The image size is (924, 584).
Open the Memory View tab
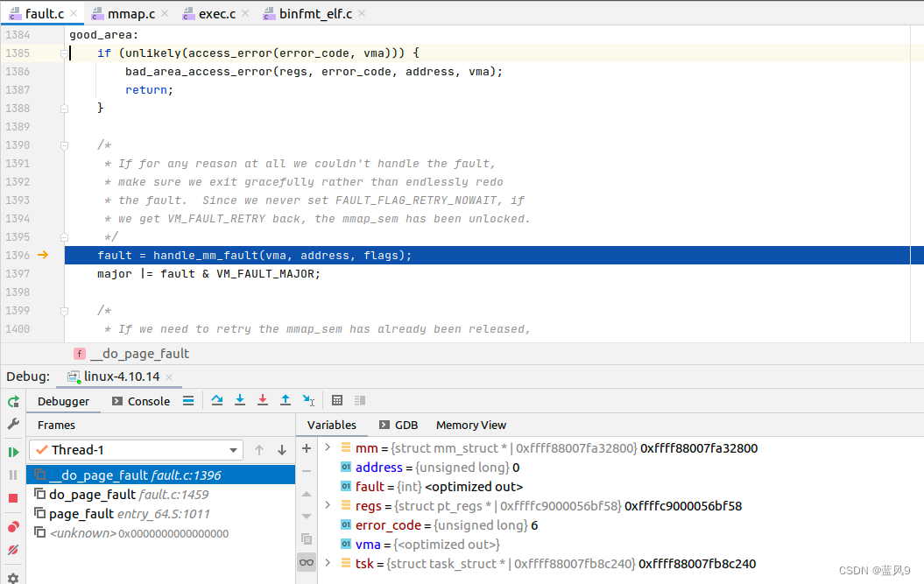coord(471,425)
